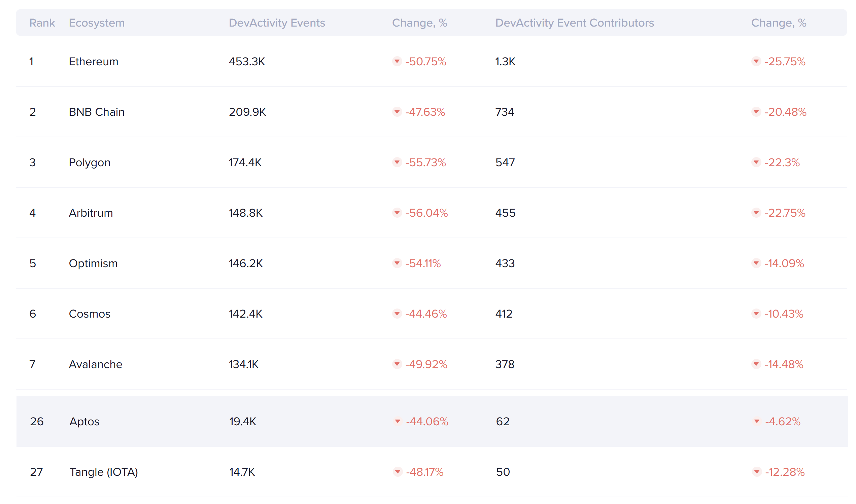The width and height of the screenshot is (856, 504).
Task: Click the red arrow icon next to -56.04%
Action: point(397,213)
